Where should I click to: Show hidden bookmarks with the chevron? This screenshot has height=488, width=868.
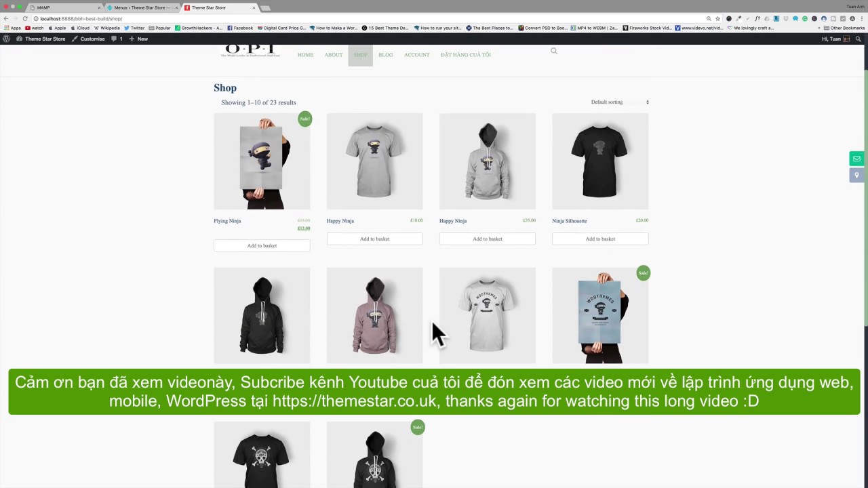point(819,28)
